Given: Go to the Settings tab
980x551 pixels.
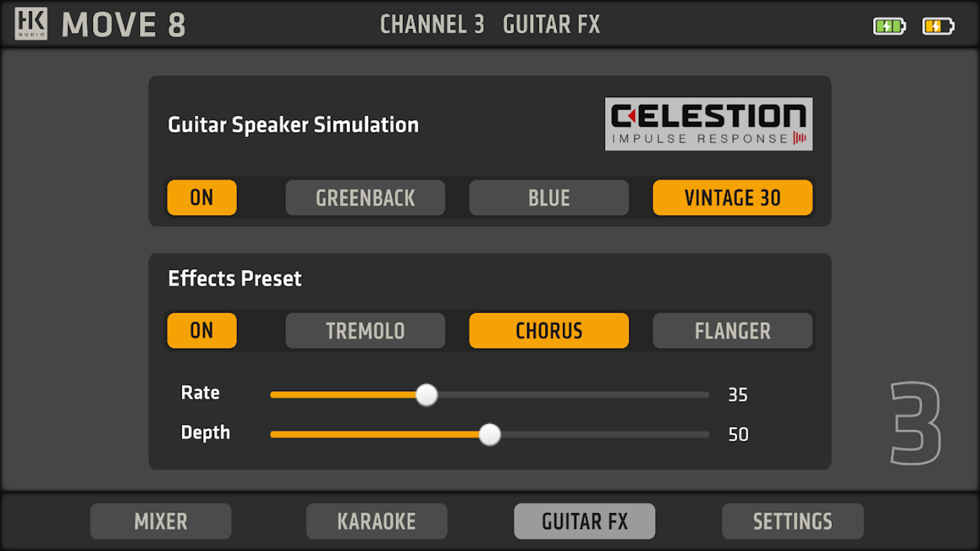Looking at the screenshot, I should (793, 521).
